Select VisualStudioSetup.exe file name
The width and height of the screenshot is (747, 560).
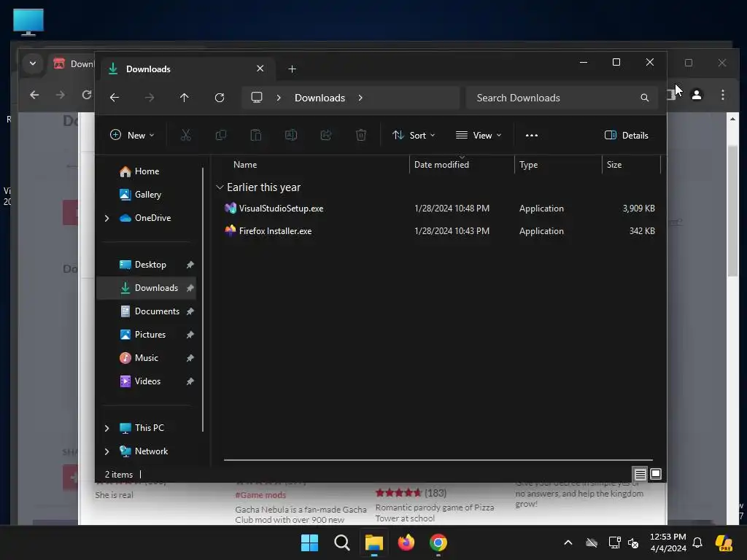281,209
